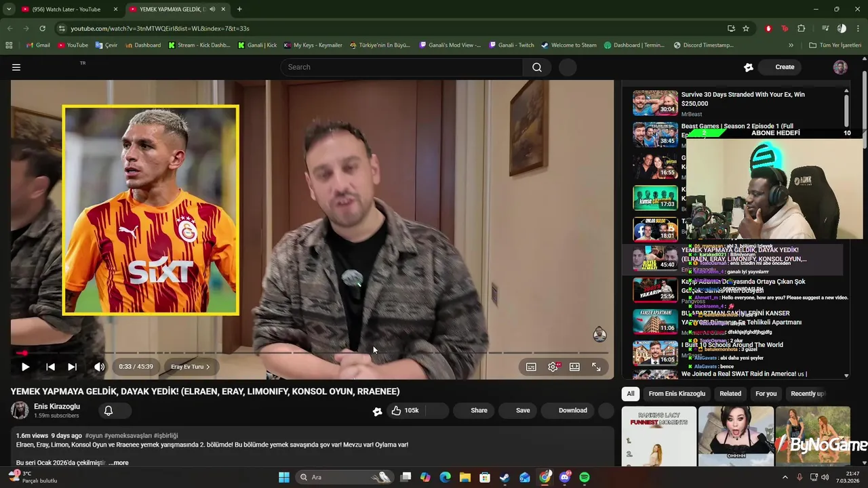Focus the YouTube Search field
The height and width of the screenshot is (488, 868).
pyautogui.click(x=401, y=67)
